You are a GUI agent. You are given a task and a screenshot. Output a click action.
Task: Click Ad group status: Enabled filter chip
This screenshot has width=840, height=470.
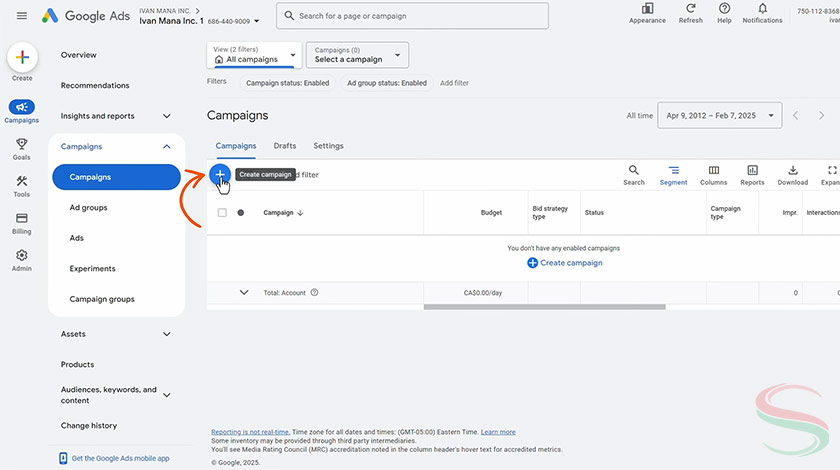point(387,83)
